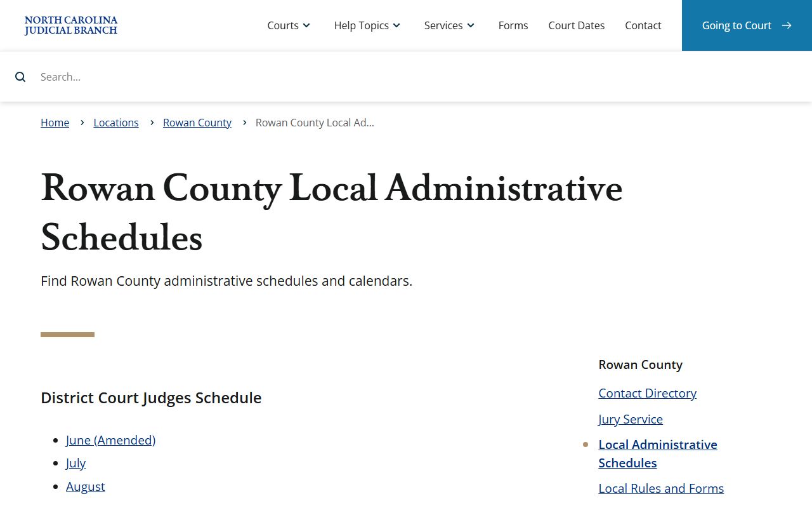Viewport: 812px width, 508px height.
Task: Open the July judges schedule
Action: [x=76, y=464]
